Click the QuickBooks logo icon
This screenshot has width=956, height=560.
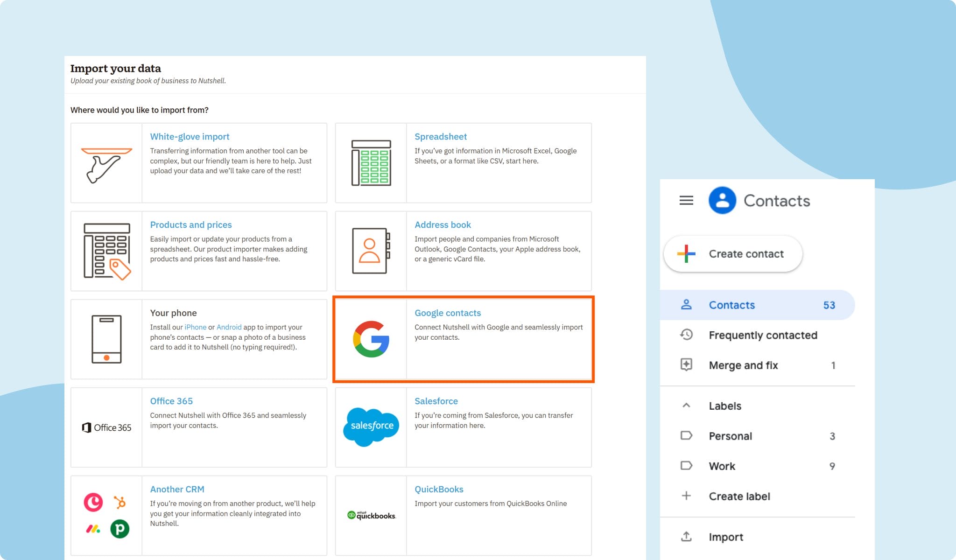[371, 515]
